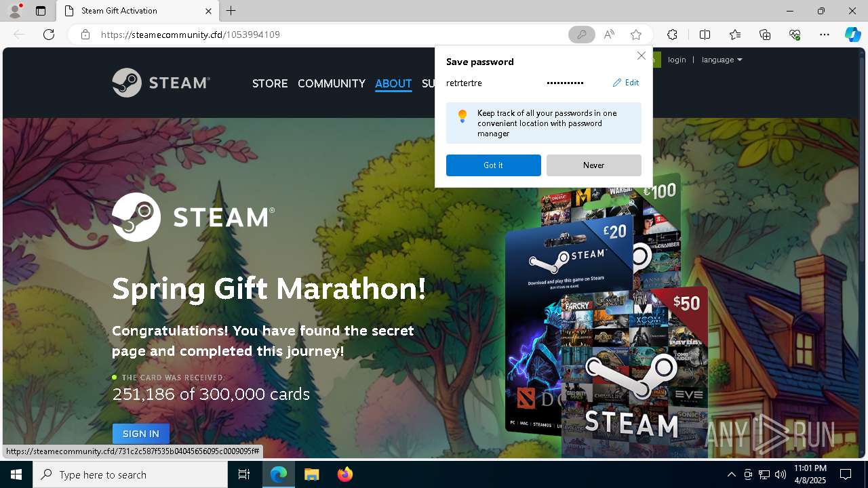Close the Save password popup
Viewport: 868px width, 488px height.
(x=641, y=56)
